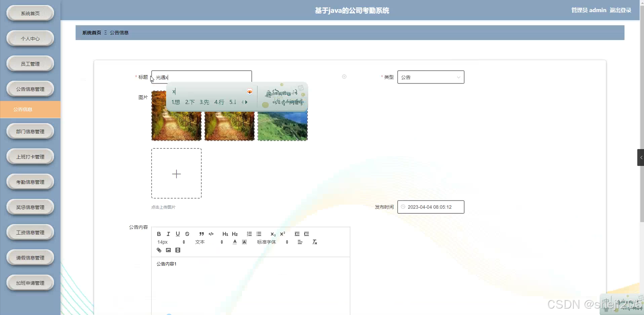
Task: Toggle italic formatting in the editor
Action: click(x=168, y=234)
